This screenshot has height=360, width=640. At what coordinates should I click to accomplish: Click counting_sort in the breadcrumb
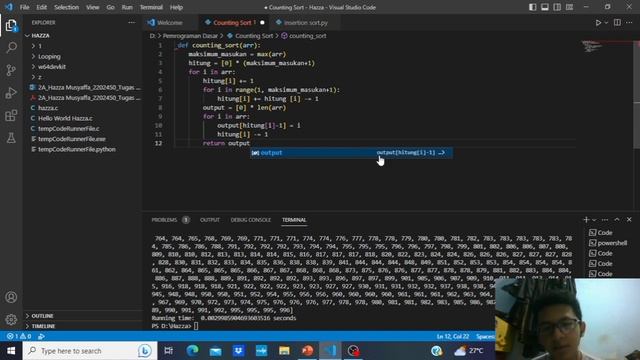307,36
